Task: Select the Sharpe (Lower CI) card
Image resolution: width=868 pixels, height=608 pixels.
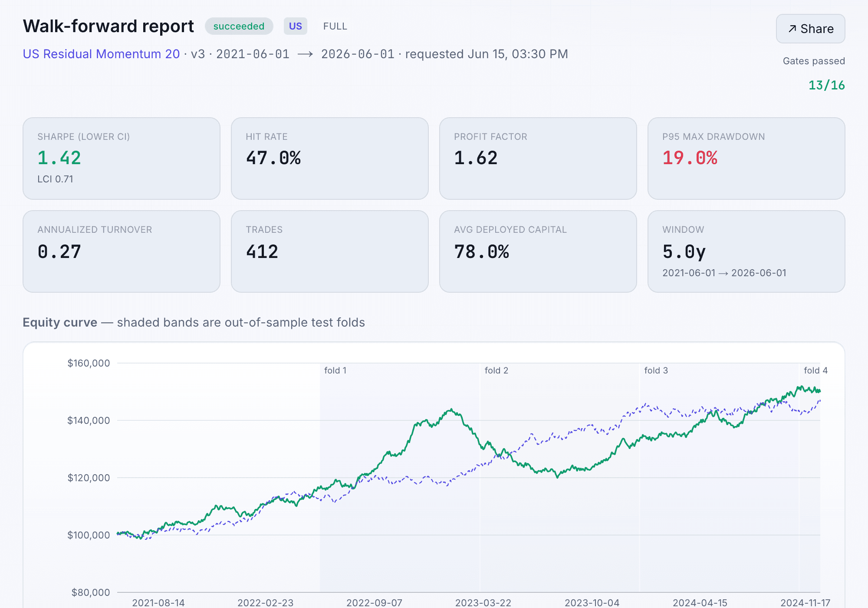Action: (122, 159)
